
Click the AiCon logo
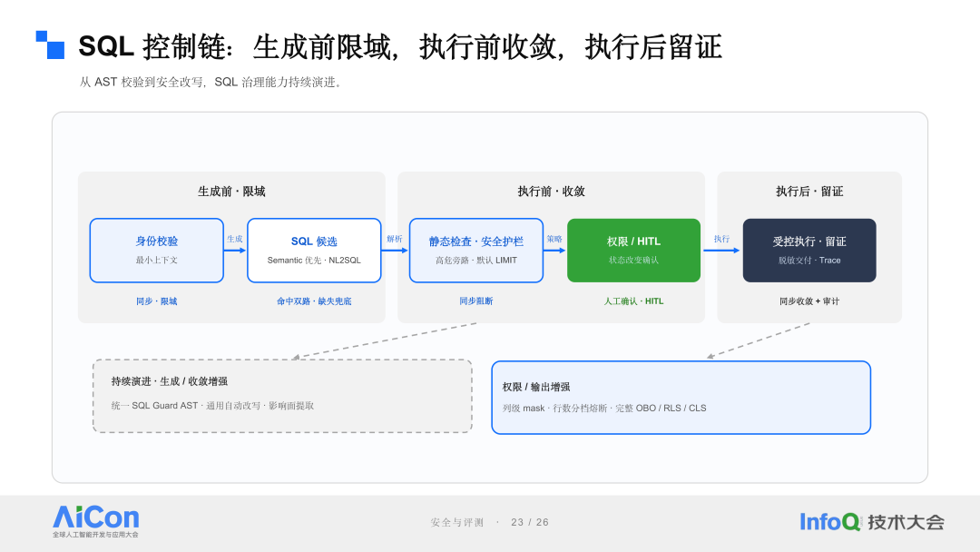(95, 521)
